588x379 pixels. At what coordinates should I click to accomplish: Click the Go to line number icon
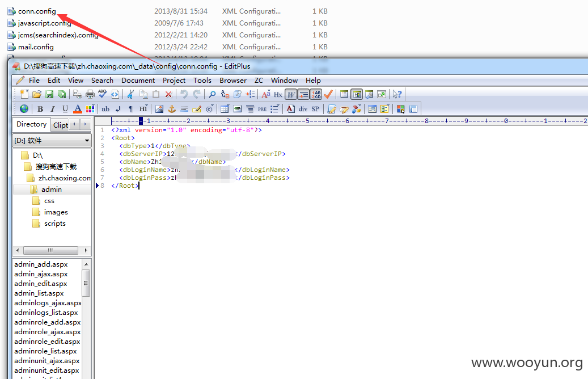(250, 94)
